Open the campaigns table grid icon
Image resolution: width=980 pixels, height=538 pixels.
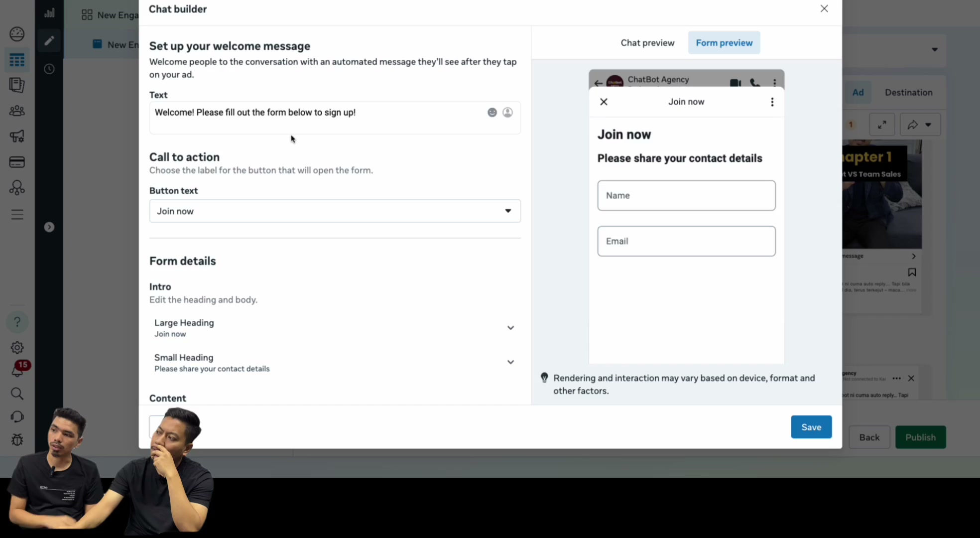(17, 60)
